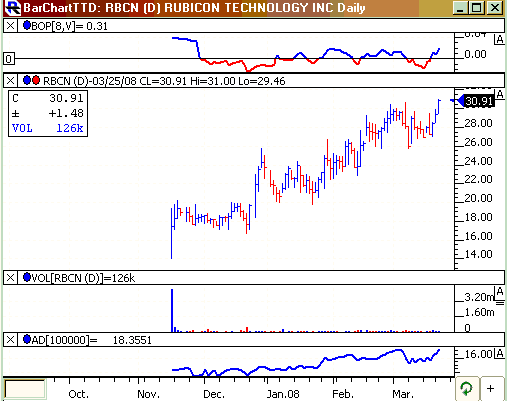Click the zero line 0 label on BOP pane
The image size is (507, 401).
click(9, 59)
